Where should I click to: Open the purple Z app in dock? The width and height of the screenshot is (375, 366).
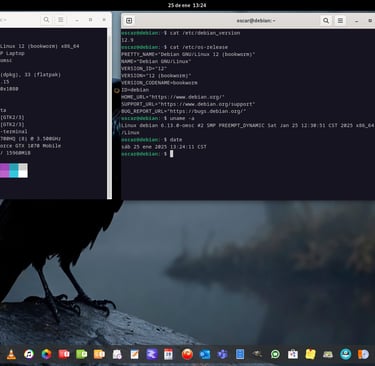point(152,354)
